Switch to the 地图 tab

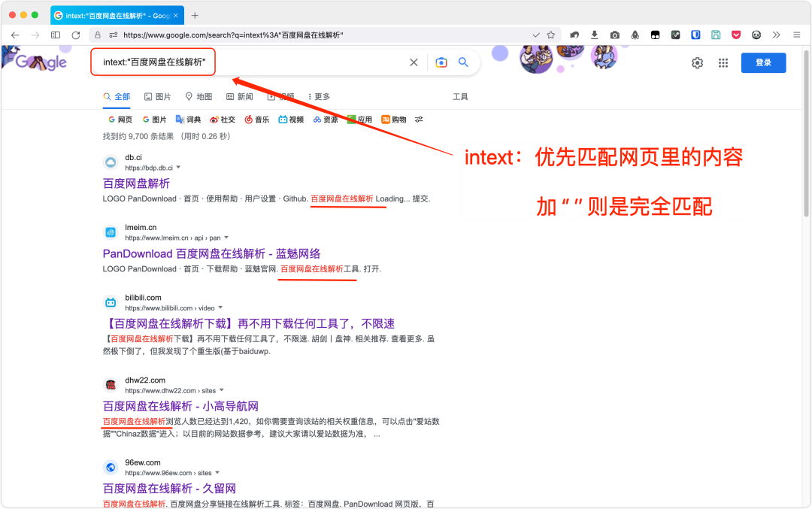coord(198,97)
